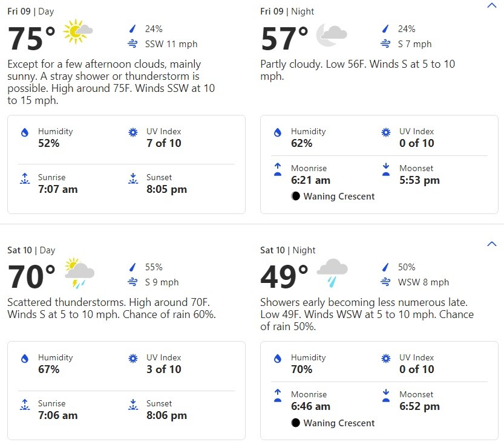This screenshot has height=445, width=504.
Task: Click the Sat 10 Night rain cloud icon
Action: pyautogui.click(x=332, y=273)
